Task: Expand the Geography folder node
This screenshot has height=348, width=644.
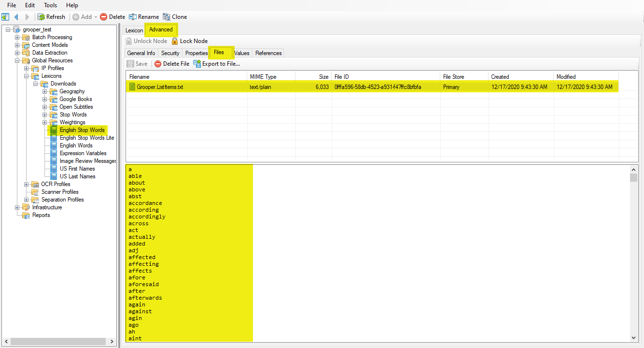Action: click(x=45, y=91)
